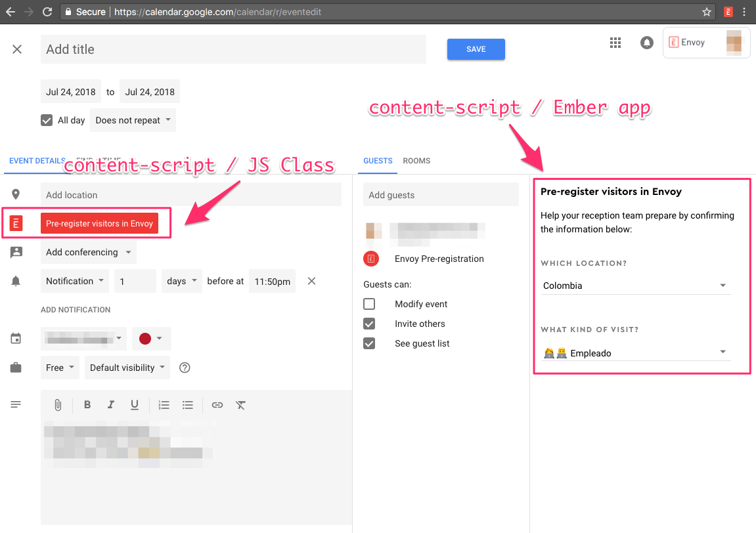Screen dimensions: 756x533
Task: Click the notification number field showing 1
Action: coord(135,281)
